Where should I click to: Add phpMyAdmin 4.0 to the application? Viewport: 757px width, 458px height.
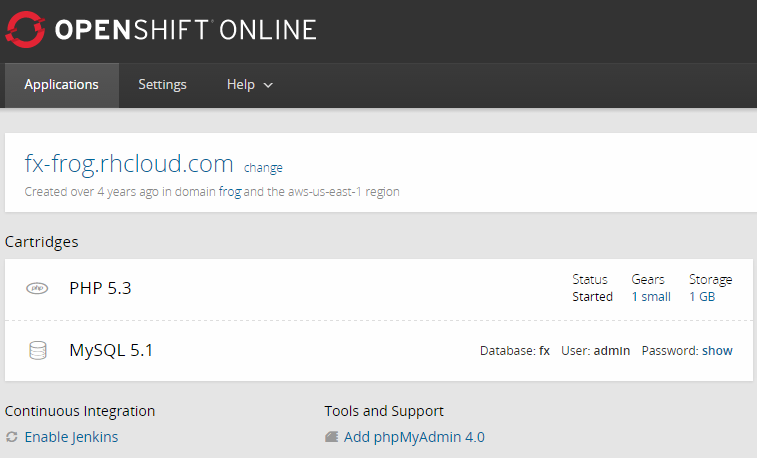click(414, 437)
